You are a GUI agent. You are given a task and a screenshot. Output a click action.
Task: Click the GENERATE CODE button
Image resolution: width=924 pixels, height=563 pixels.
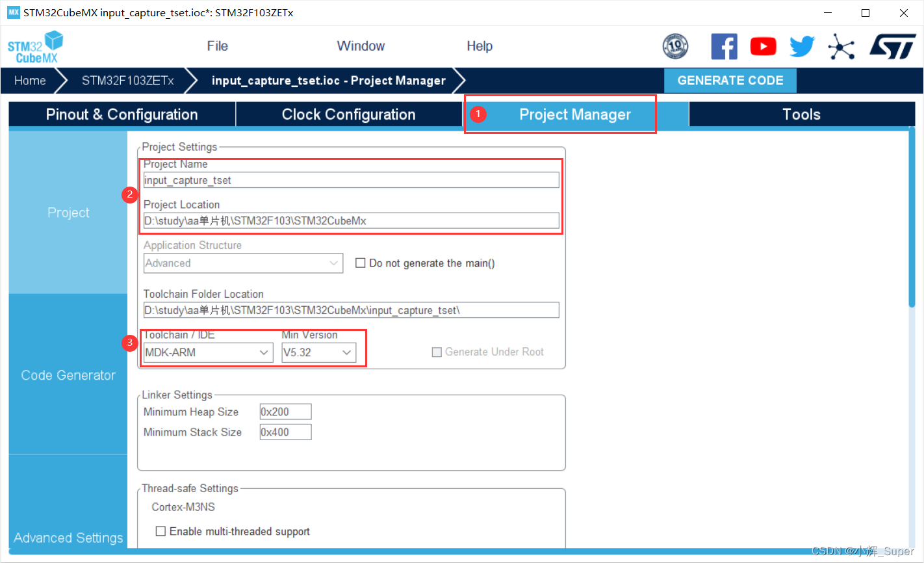(x=730, y=81)
